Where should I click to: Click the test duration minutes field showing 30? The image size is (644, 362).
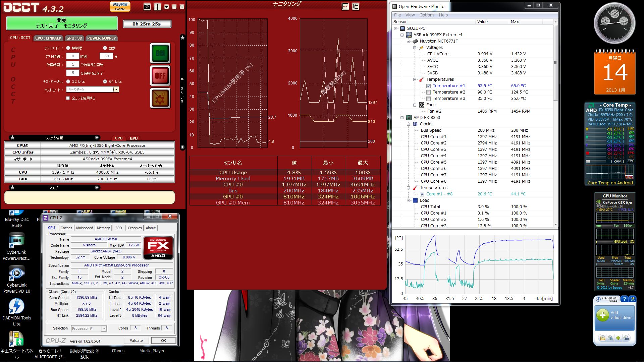(106, 56)
